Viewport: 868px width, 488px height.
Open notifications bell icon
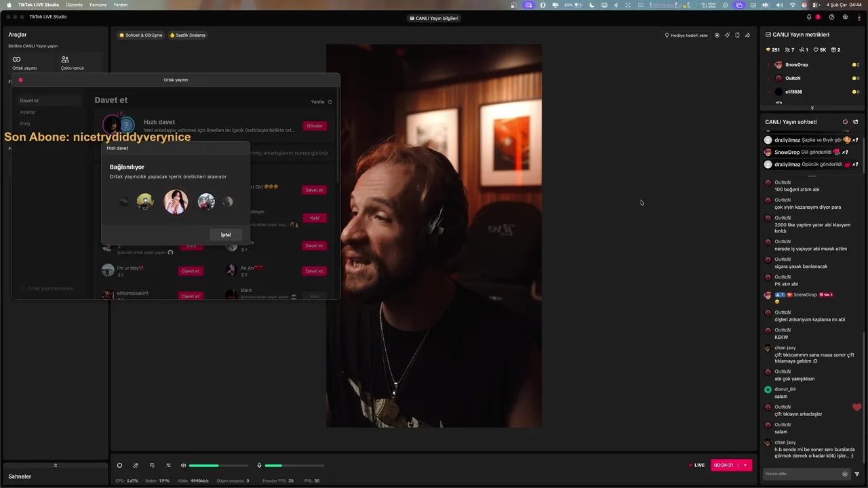tap(809, 17)
